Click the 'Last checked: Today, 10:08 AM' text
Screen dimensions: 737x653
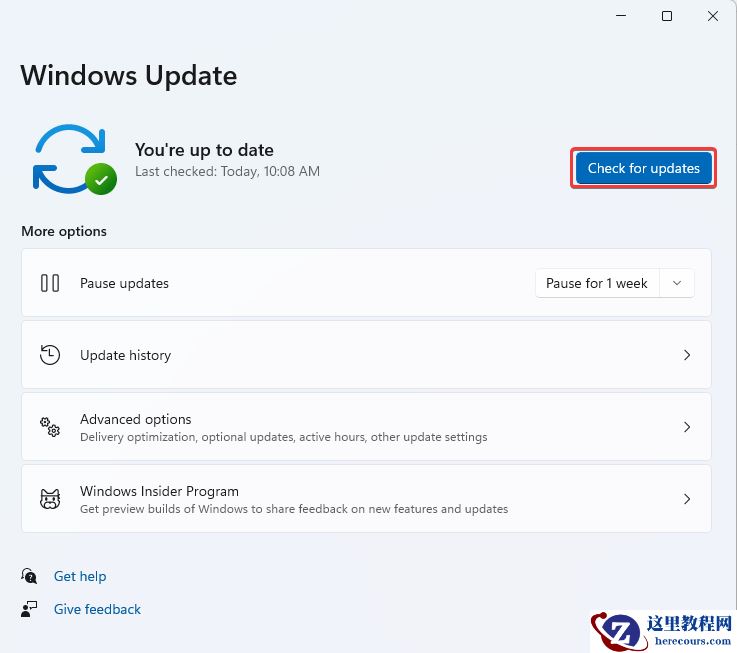click(x=227, y=171)
